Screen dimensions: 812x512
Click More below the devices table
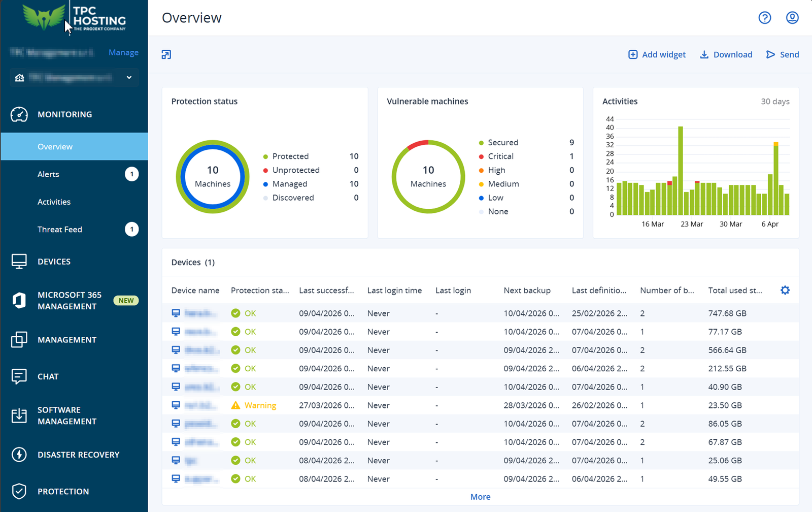pyautogui.click(x=480, y=497)
